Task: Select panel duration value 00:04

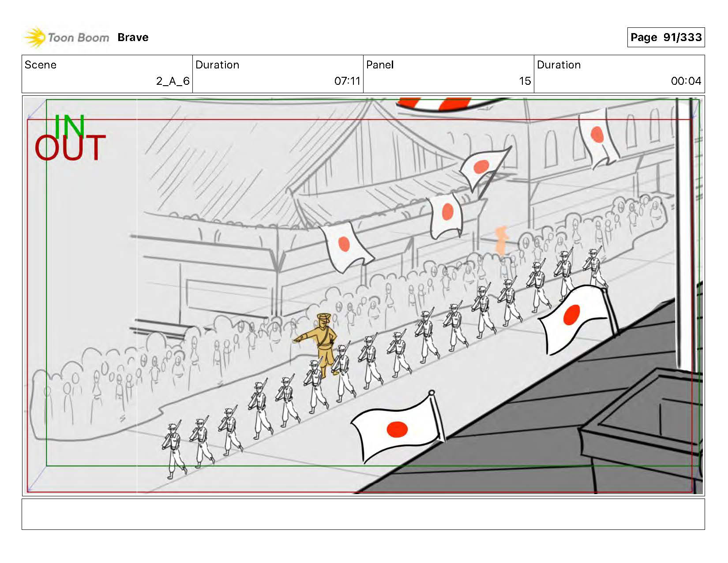Action: pyautogui.click(x=686, y=81)
